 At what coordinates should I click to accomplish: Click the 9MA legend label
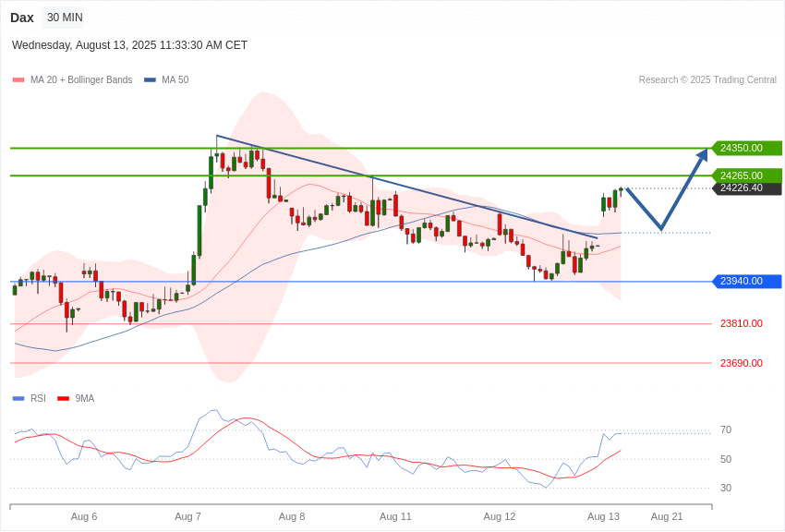85,399
